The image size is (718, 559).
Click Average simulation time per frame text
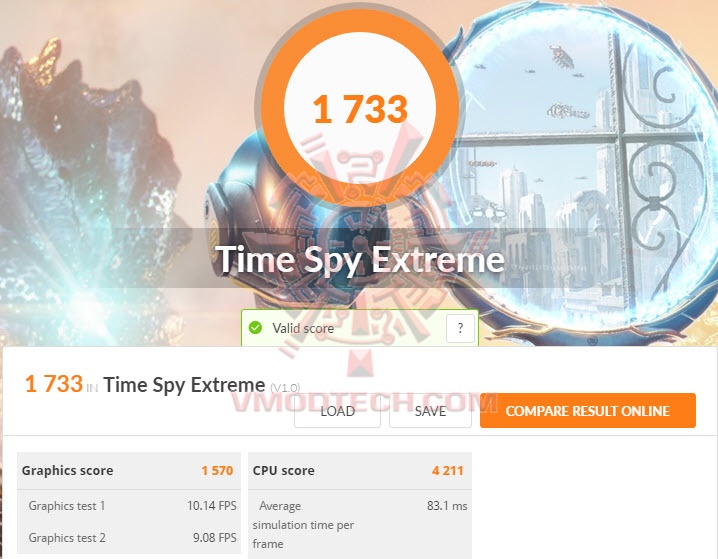pyautogui.click(x=303, y=525)
